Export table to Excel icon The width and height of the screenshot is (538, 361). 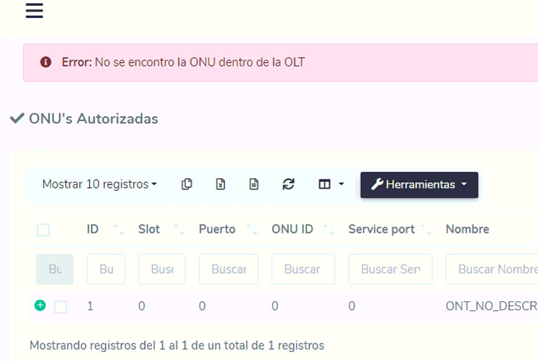coord(220,184)
